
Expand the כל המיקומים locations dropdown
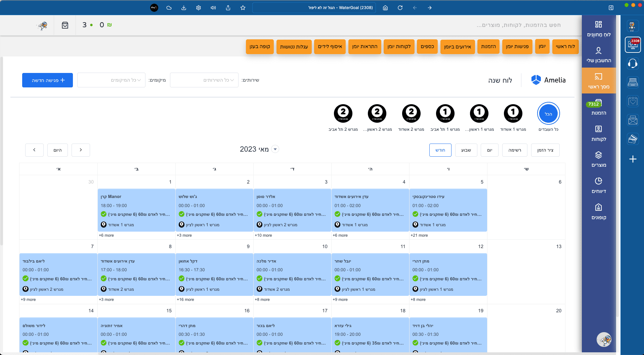click(x=112, y=80)
